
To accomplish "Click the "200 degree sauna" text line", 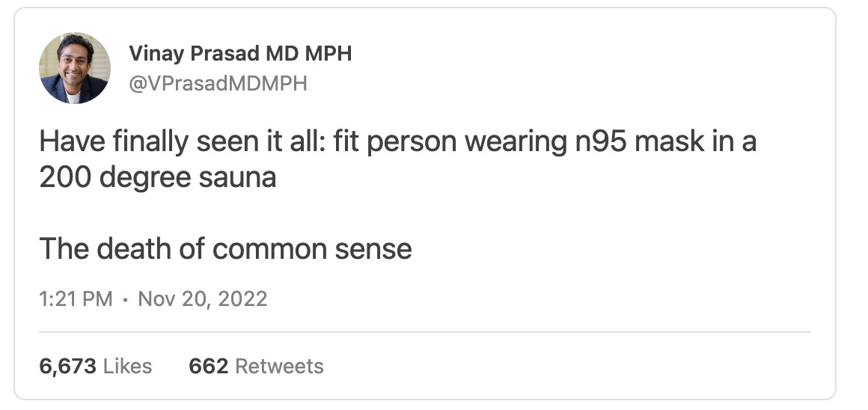I will [158, 178].
